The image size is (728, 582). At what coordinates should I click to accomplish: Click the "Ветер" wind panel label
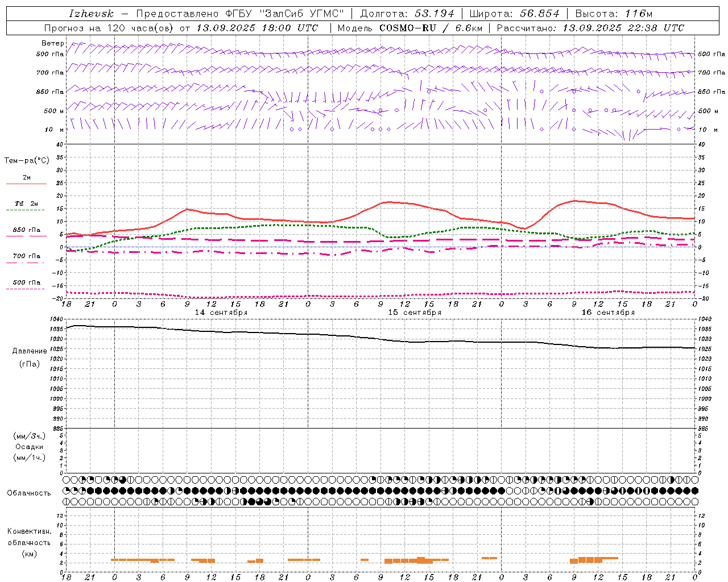[52, 43]
